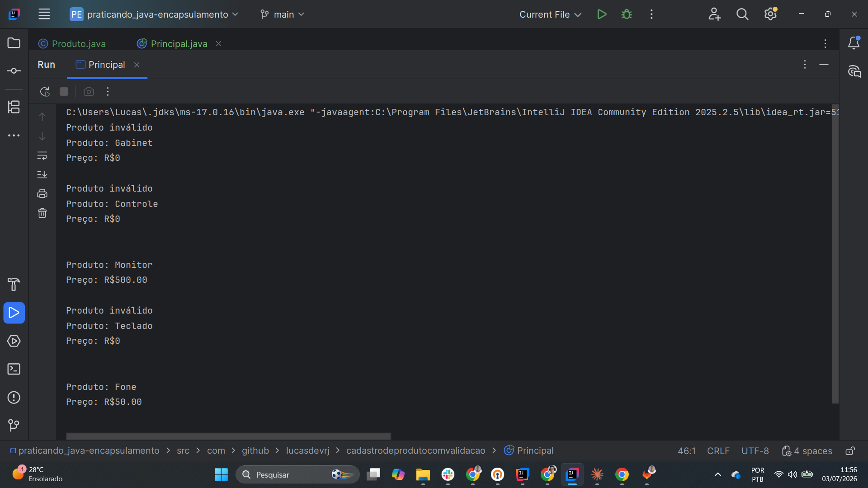
Task: Click the Stop process button
Action: (x=64, y=92)
